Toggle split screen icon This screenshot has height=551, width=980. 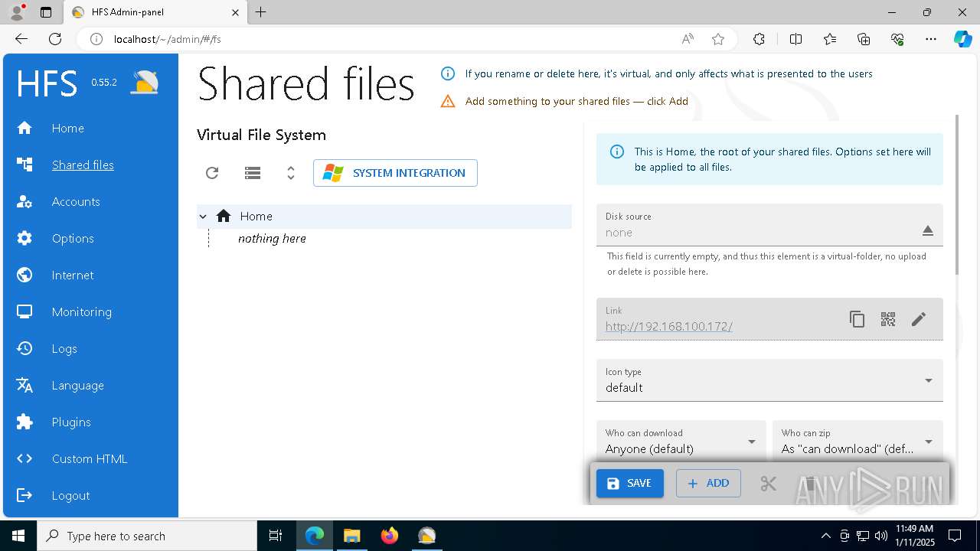coord(795,39)
